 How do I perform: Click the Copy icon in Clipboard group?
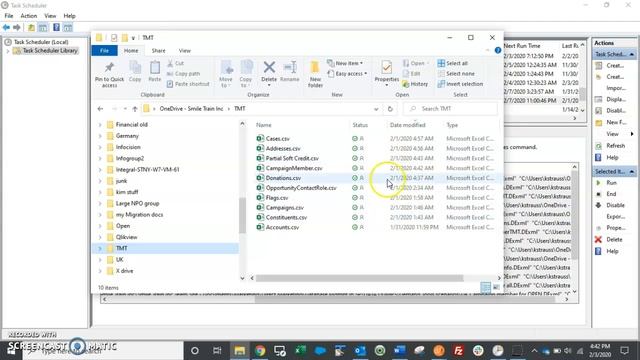point(135,67)
